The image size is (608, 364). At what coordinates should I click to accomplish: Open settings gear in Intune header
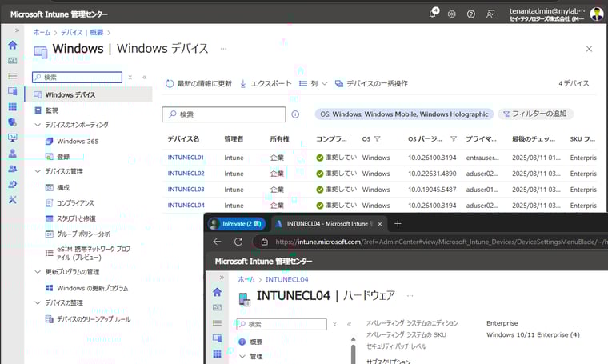point(452,14)
